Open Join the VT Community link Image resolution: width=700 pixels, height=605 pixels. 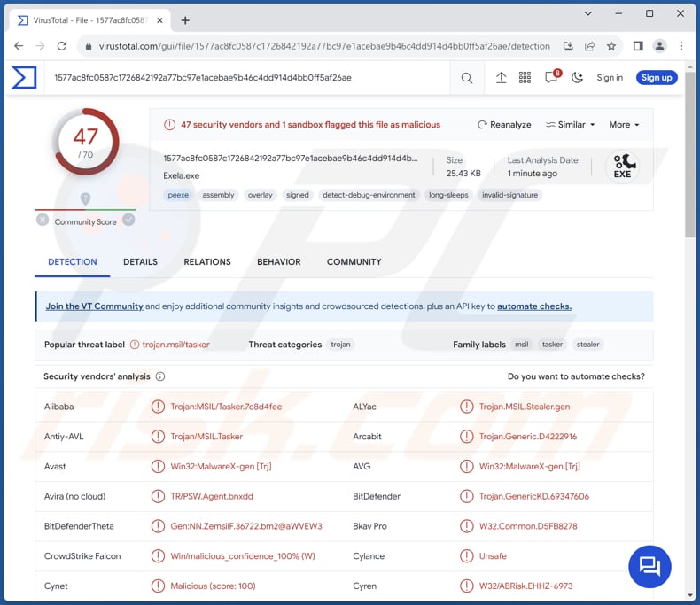click(94, 306)
